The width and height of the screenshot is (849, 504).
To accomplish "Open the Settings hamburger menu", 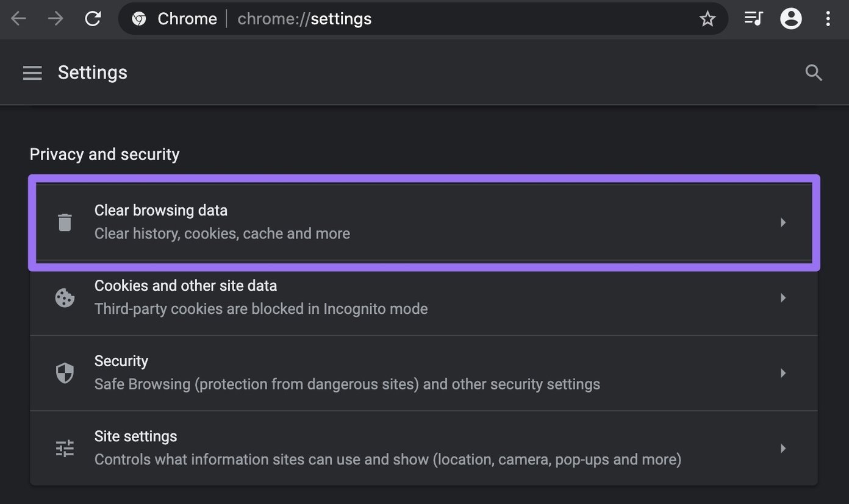I will pos(32,73).
